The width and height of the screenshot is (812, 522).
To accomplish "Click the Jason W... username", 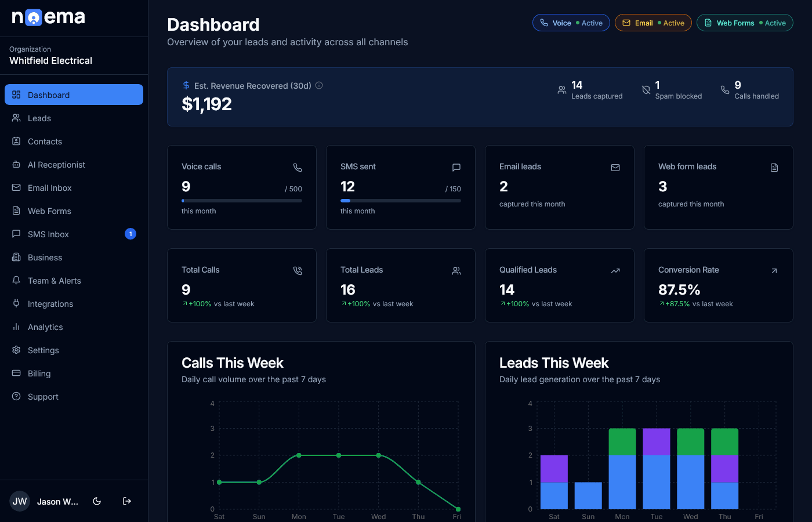I will click(57, 502).
